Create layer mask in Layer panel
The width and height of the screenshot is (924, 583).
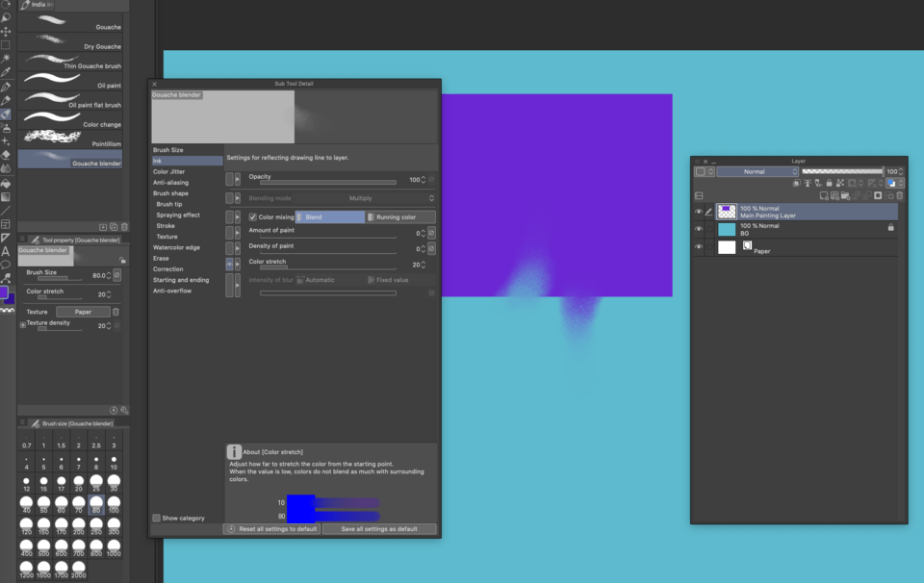[x=878, y=195]
